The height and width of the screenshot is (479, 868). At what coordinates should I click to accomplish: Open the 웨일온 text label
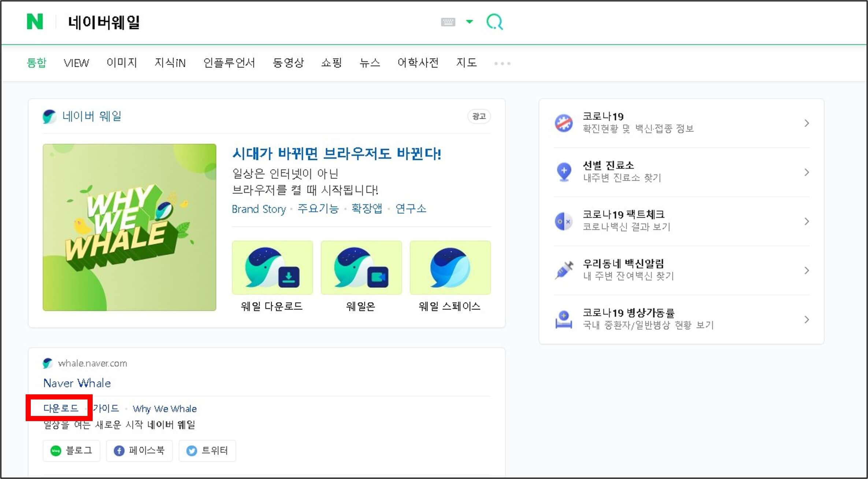[x=361, y=306]
